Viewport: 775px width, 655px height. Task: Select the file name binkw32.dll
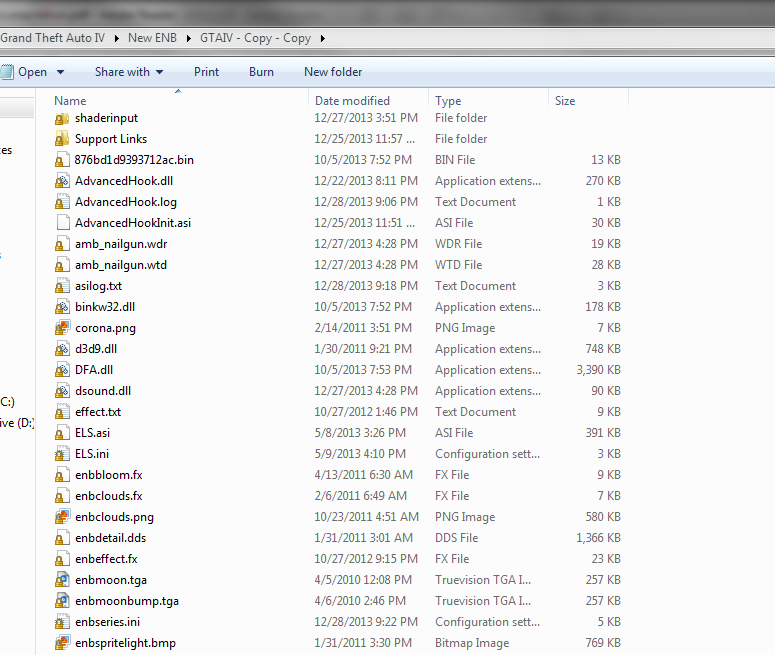tap(105, 307)
